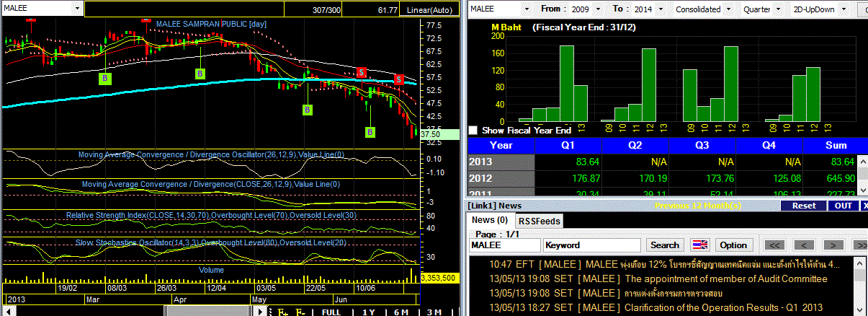Go to previous news page with < button
This screenshot has height=316, width=868.
(x=802, y=245)
